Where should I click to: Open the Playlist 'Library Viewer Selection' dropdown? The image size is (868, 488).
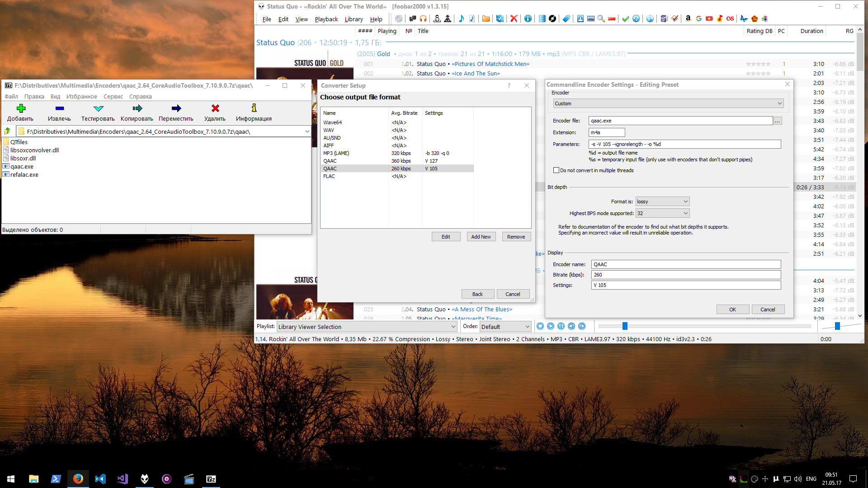coord(367,327)
